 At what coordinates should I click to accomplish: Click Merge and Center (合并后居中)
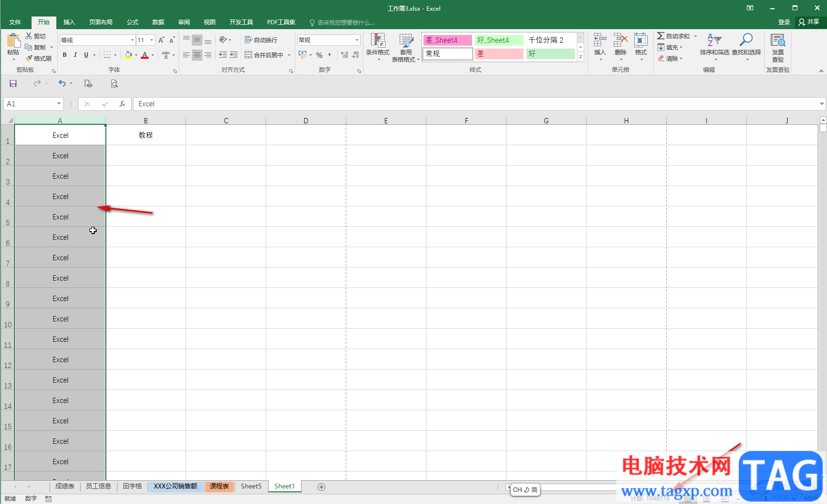[x=264, y=55]
